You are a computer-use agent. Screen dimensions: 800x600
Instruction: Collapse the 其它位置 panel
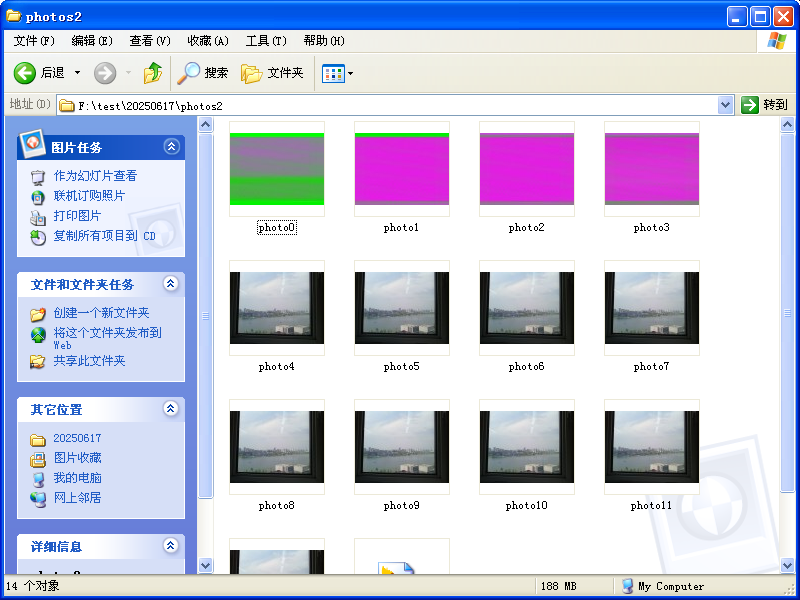click(x=170, y=409)
